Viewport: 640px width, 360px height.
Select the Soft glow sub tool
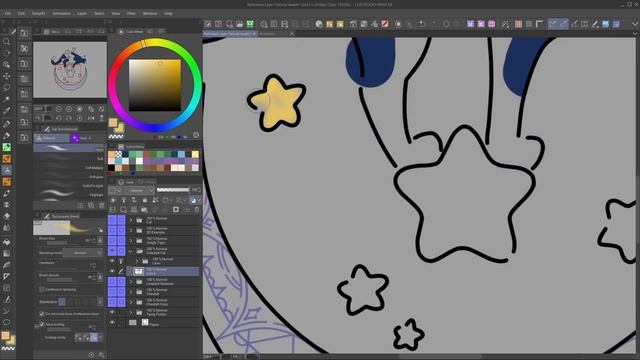click(69, 176)
